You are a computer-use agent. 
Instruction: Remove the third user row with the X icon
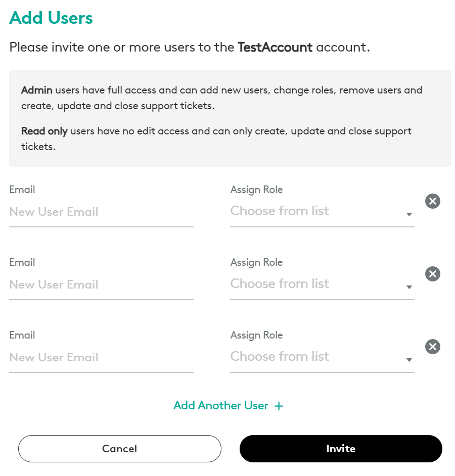[432, 347]
